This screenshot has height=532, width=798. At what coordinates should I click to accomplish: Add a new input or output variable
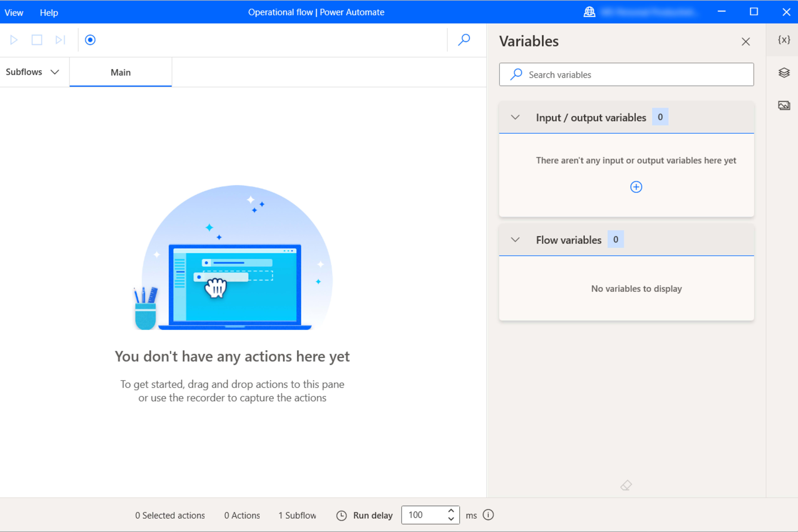[636, 187]
